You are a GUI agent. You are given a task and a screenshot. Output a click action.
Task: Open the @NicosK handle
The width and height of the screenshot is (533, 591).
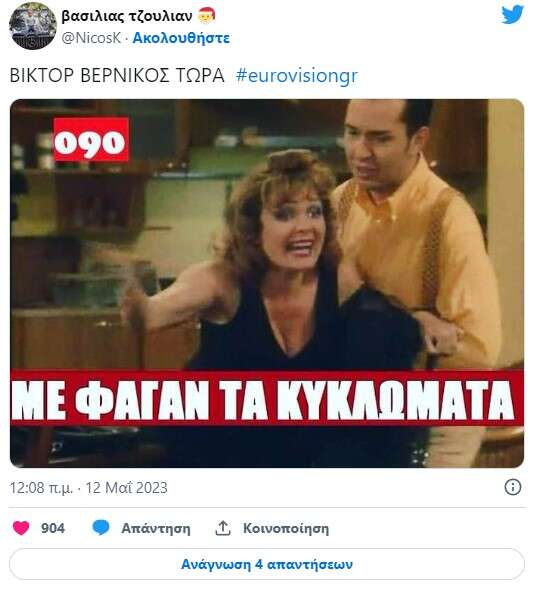(x=91, y=38)
